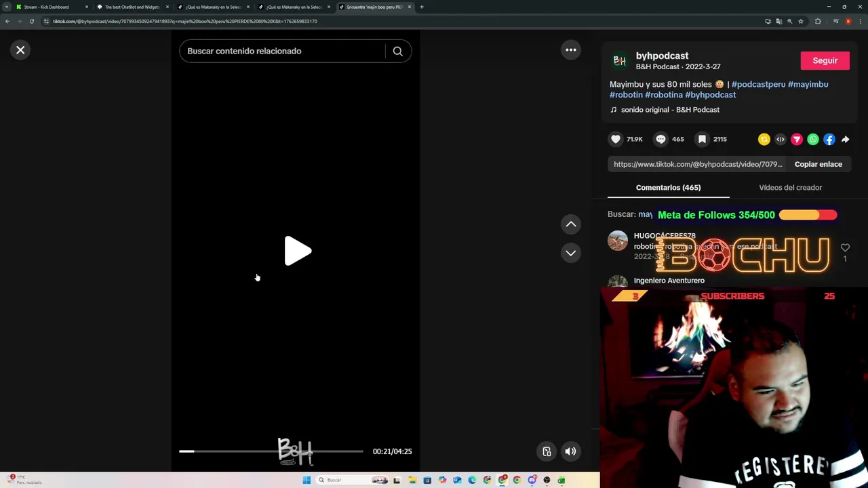The height and width of the screenshot is (488, 868).
Task: Open the weather widget on the taskbar
Action: coord(24,480)
